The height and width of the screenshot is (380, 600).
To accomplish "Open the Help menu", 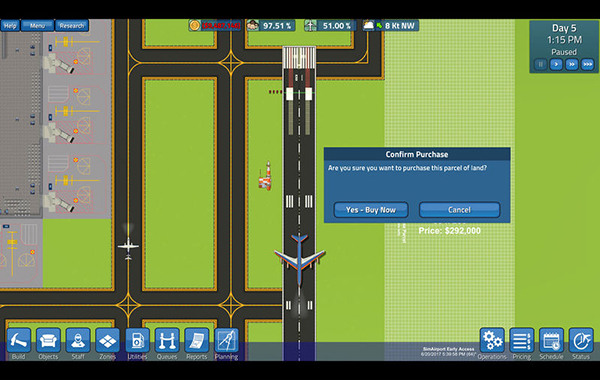I will [10, 26].
